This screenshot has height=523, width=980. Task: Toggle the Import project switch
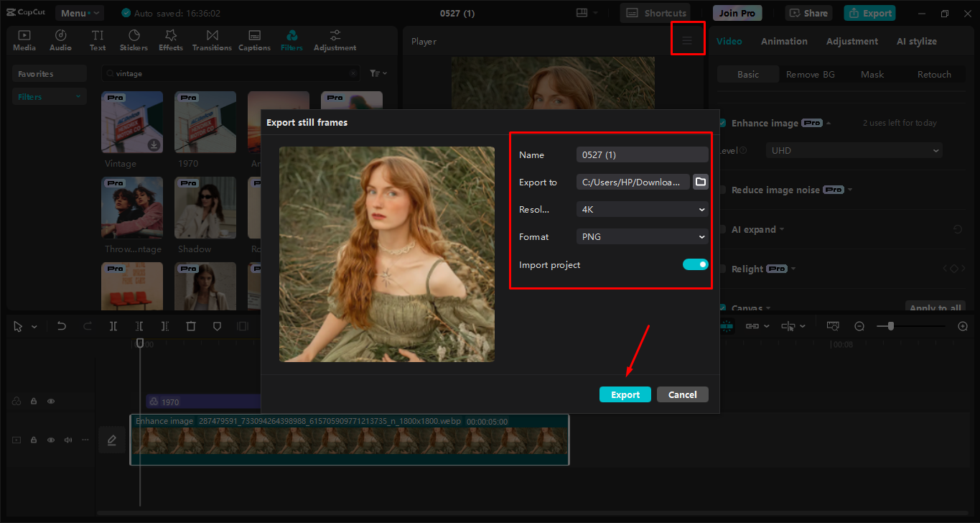point(695,264)
